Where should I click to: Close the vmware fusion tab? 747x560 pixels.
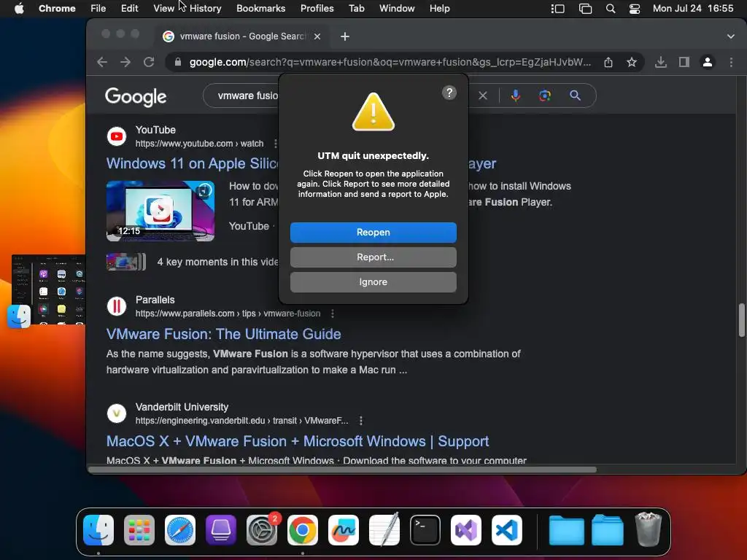pos(317,36)
